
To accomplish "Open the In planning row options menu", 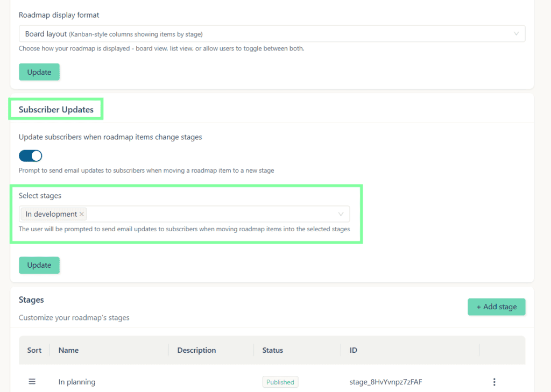I will click(494, 382).
